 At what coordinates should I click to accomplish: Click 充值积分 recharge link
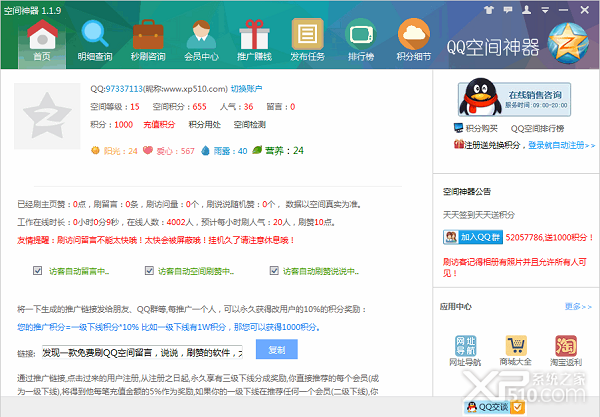pyautogui.click(x=159, y=125)
